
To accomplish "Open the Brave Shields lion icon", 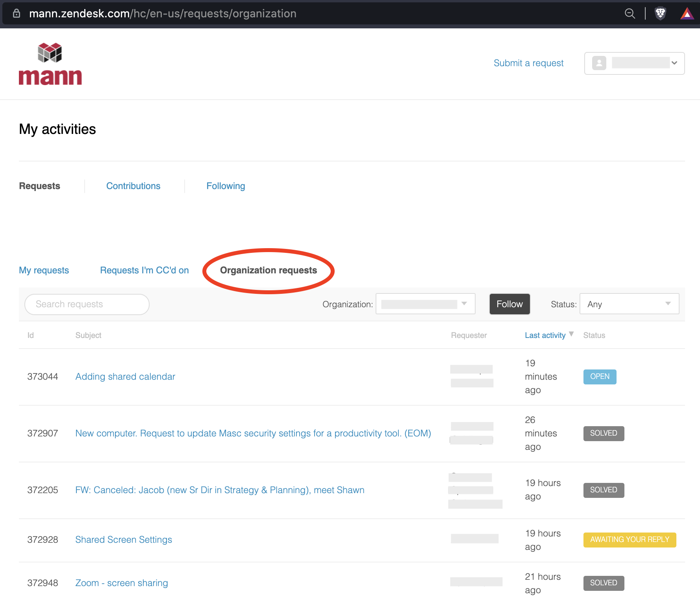I will point(660,13).
